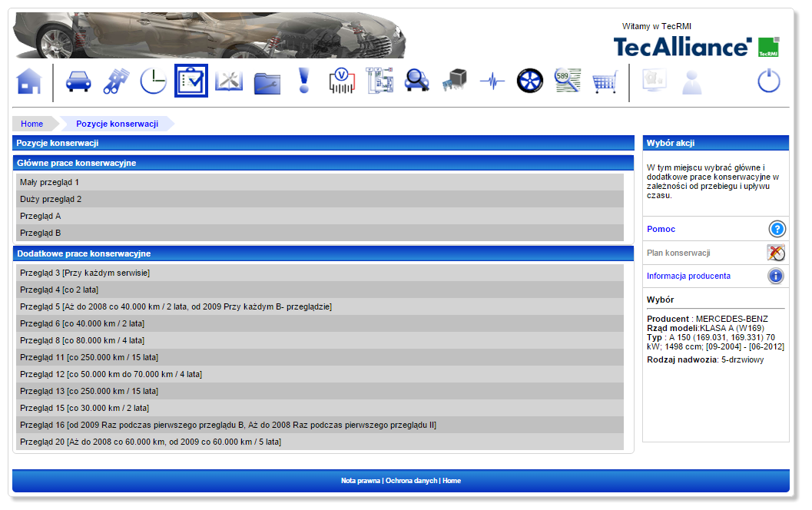
Task: Click the Nota prawna footer link
Action: tap(360, 481)
